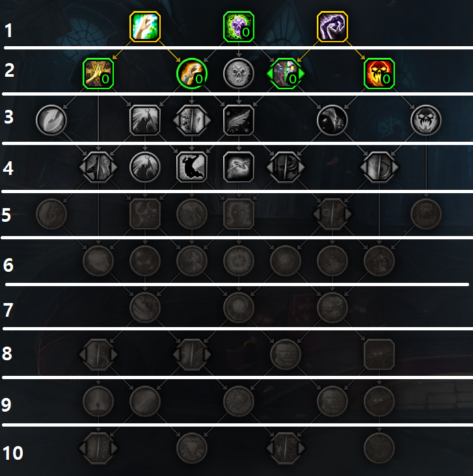Select the gray chains talent in row 4
Screen dimensions: 473x476
(239, 167)
